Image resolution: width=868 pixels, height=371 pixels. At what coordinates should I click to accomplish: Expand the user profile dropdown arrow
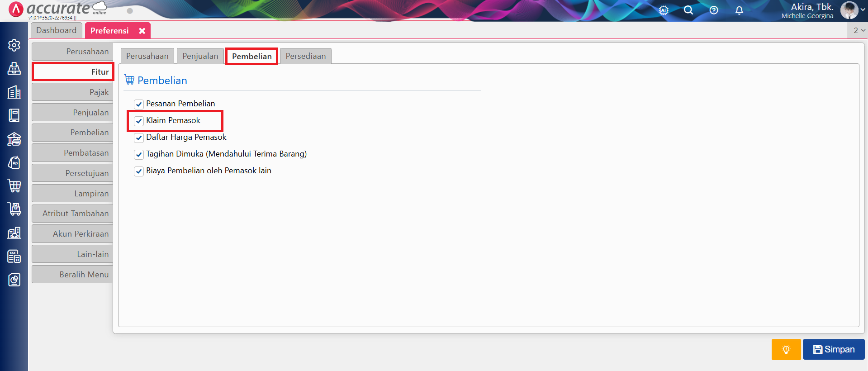pyautogui.click(x=863, y=10)
